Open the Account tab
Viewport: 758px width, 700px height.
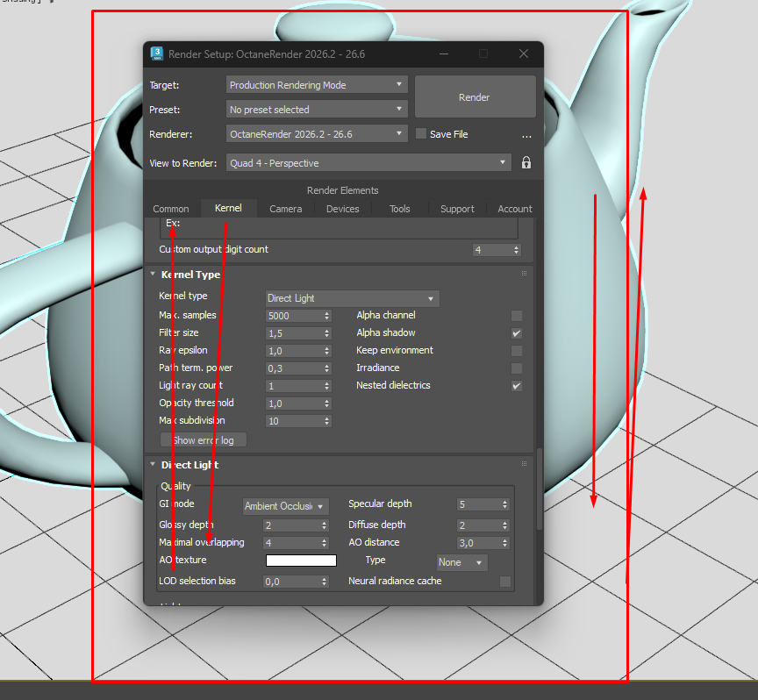pyautogui.click(x=515, y=209)
